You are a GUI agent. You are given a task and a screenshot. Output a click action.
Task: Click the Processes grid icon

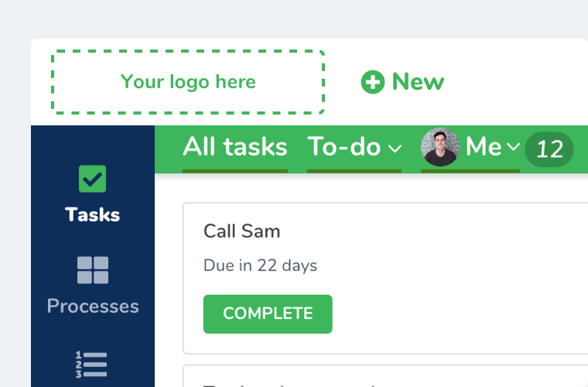point(93,270)
